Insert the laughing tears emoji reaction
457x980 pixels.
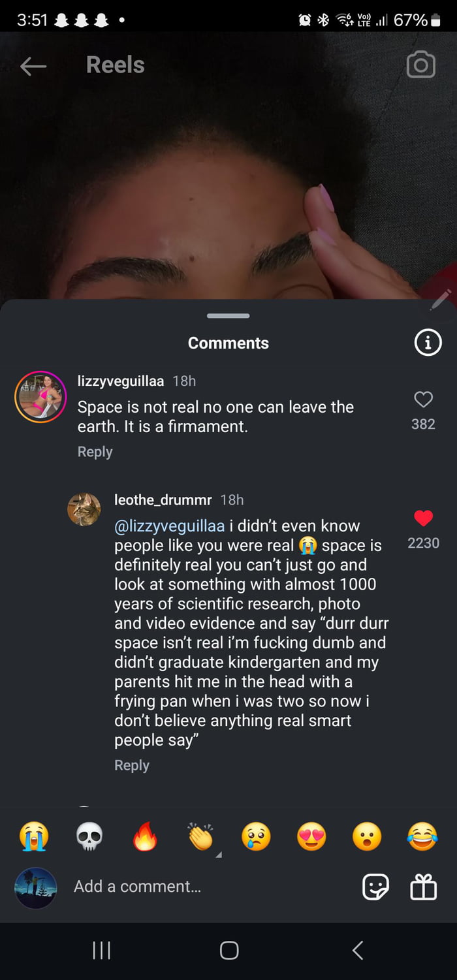click(422, 836)
